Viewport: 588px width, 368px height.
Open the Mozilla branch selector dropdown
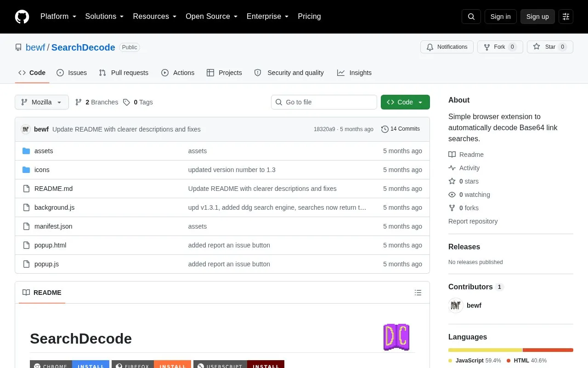click(x=42, y=102)
